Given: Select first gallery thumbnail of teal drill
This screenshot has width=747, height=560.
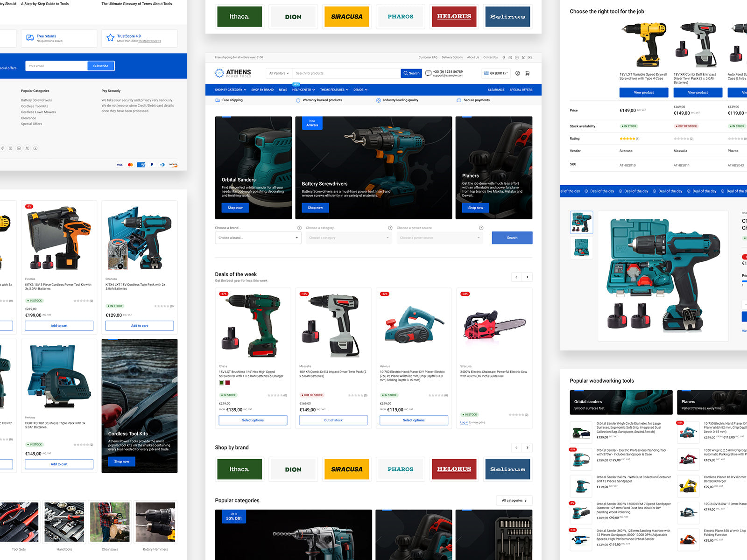Looking at the screenshot, I should tap(582, 223).
